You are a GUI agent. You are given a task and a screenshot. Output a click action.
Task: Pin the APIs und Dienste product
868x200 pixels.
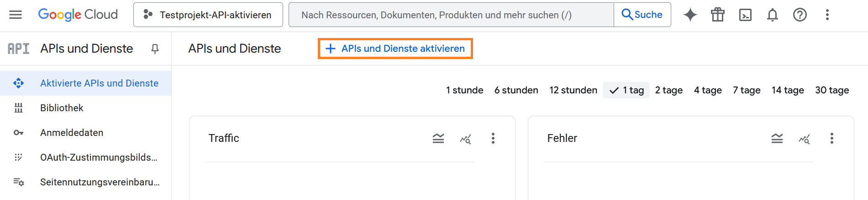pos(155,49)
